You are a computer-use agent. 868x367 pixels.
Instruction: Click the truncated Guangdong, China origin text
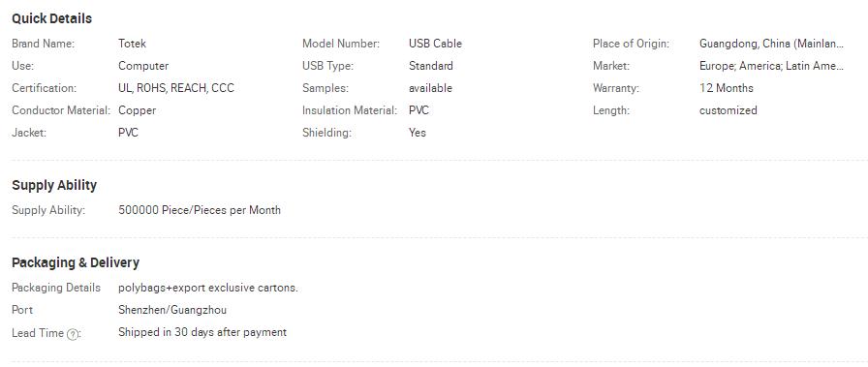coord(771,44)
